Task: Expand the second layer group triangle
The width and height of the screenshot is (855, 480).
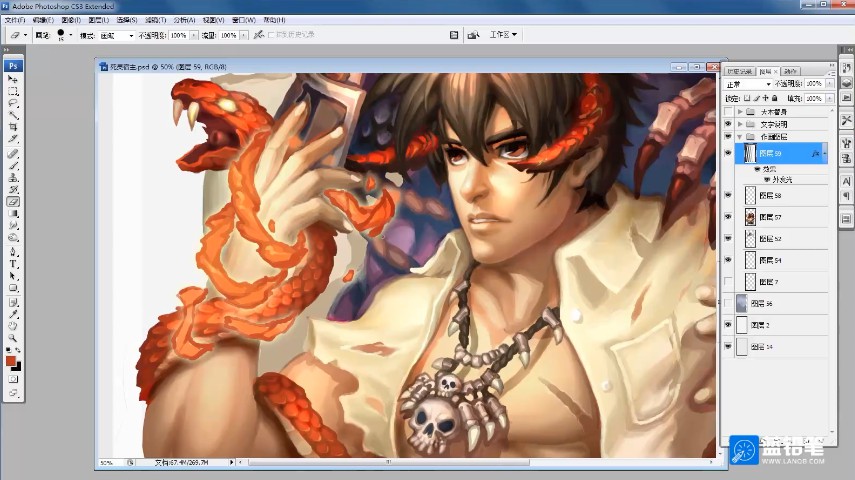Action: click(x=740, y=124)
